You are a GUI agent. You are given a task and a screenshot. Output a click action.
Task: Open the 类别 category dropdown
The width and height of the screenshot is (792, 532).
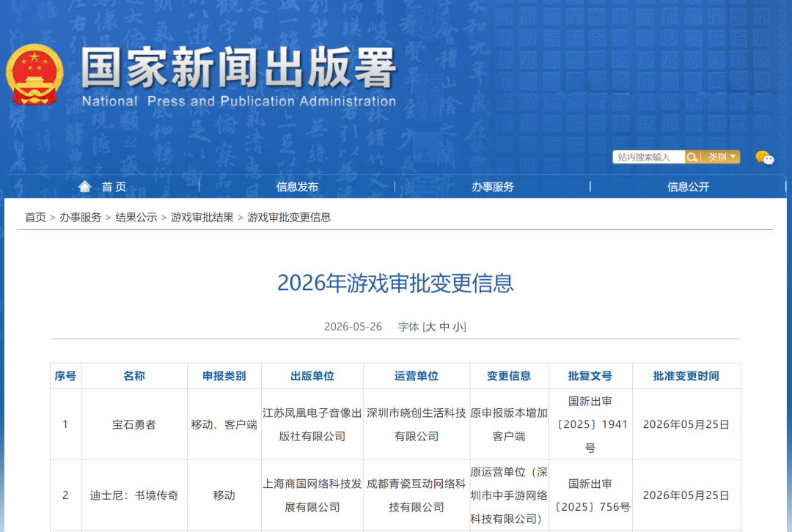click(722, 157)
